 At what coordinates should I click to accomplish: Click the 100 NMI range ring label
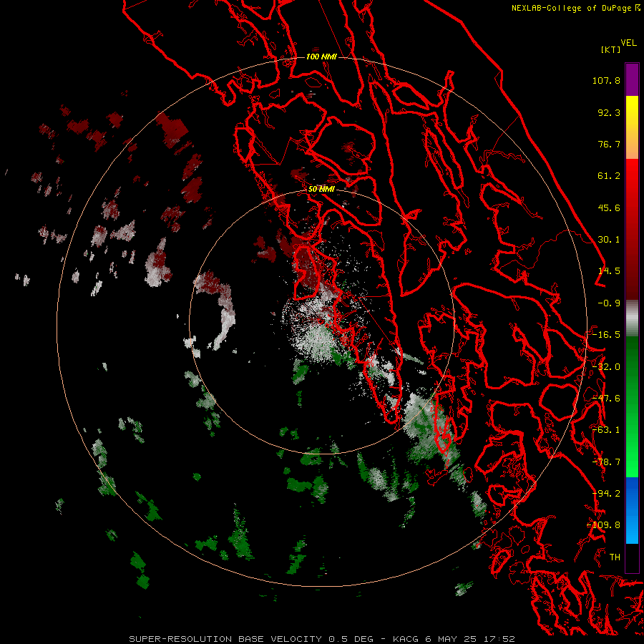pyautogui.click(x=321, y=57)
